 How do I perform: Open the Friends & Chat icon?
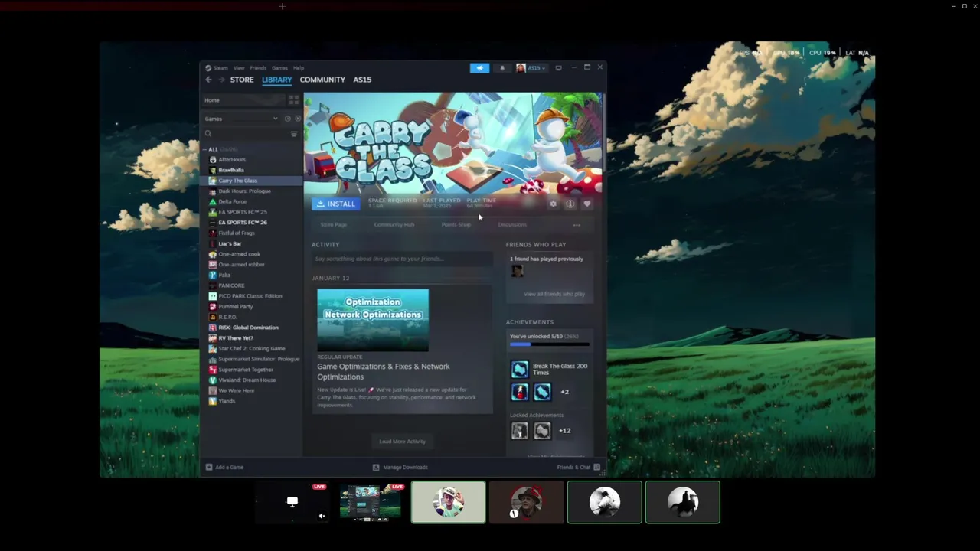coord(596,467)
